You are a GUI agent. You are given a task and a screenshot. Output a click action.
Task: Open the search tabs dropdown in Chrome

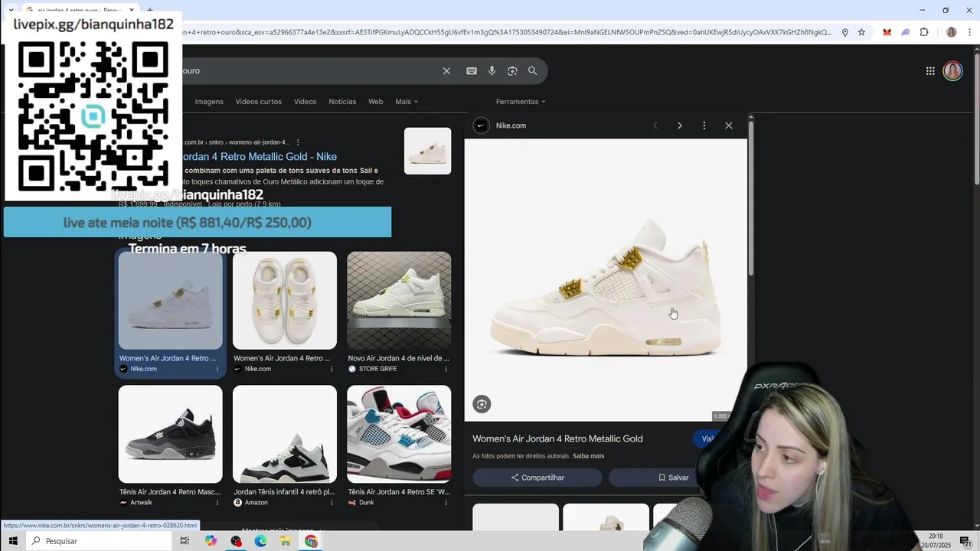[x=11, y=10]
